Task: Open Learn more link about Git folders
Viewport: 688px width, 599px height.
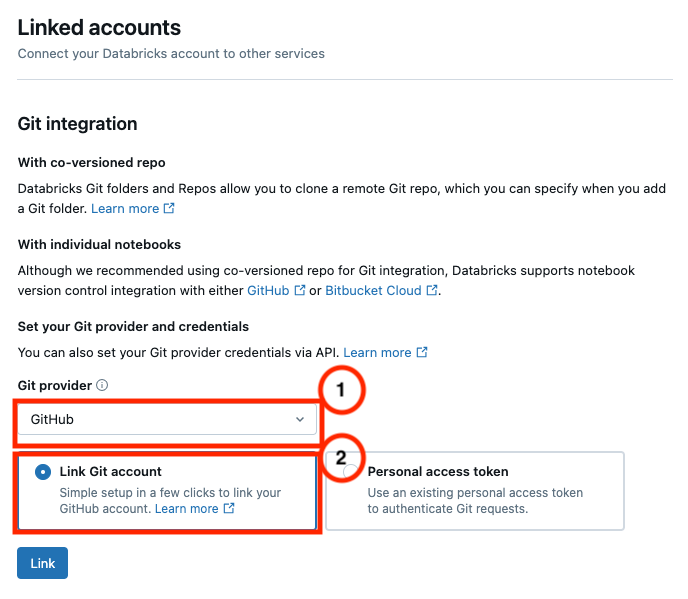Action: click(x=125, y=209)
